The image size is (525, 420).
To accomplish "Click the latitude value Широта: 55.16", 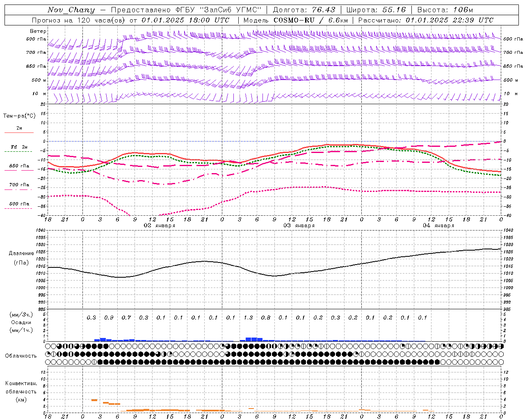I will click(x=376, y=10).
